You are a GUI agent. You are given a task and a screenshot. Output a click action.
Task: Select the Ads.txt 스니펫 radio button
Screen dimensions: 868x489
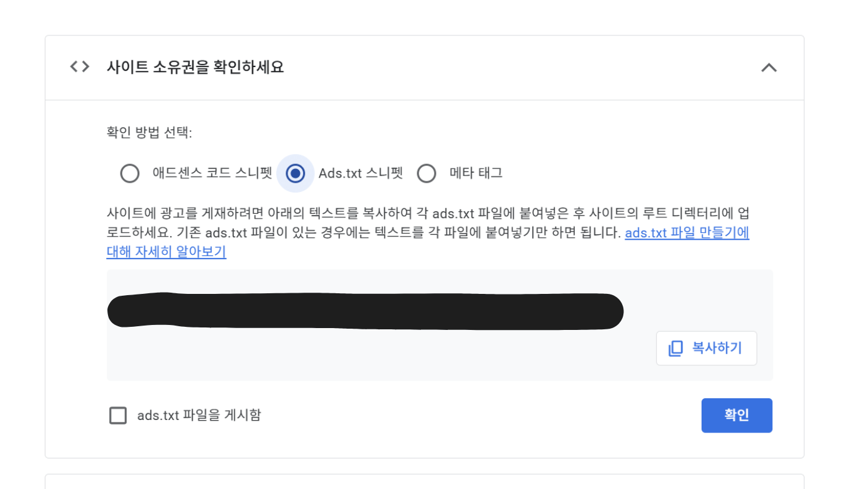click(296, 173)
